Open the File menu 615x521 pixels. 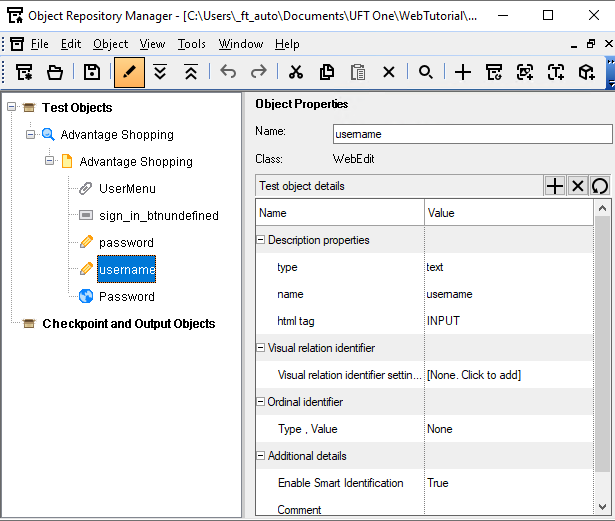click(x=40, y=44)
